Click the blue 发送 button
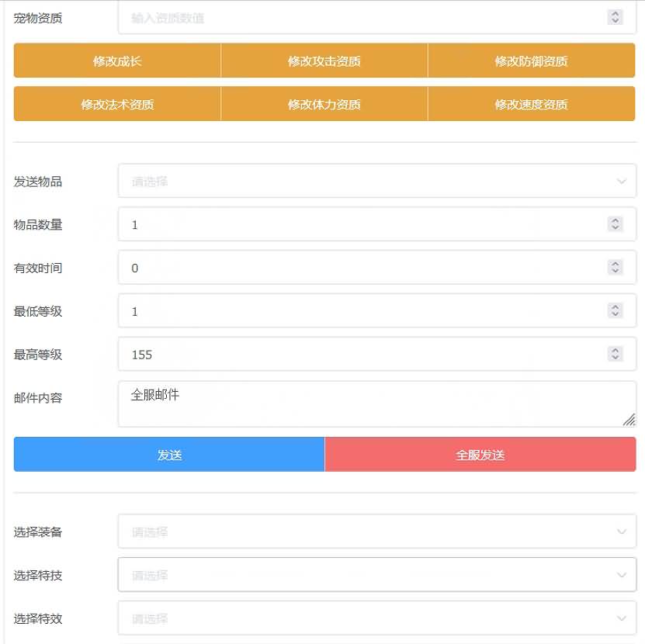The width and height of the screenshot is (645, 644). (168, 454)
